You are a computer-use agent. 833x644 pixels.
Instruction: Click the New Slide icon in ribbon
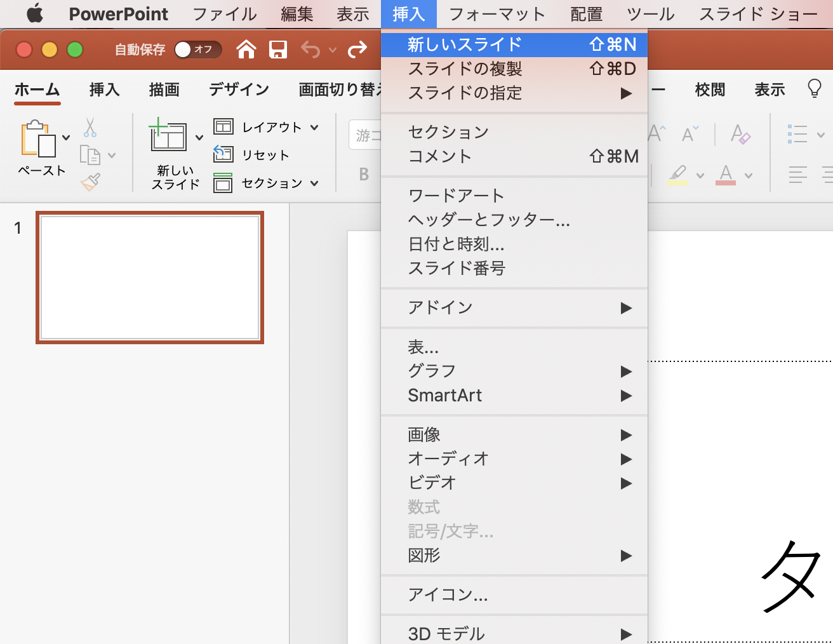coord(168,135)
